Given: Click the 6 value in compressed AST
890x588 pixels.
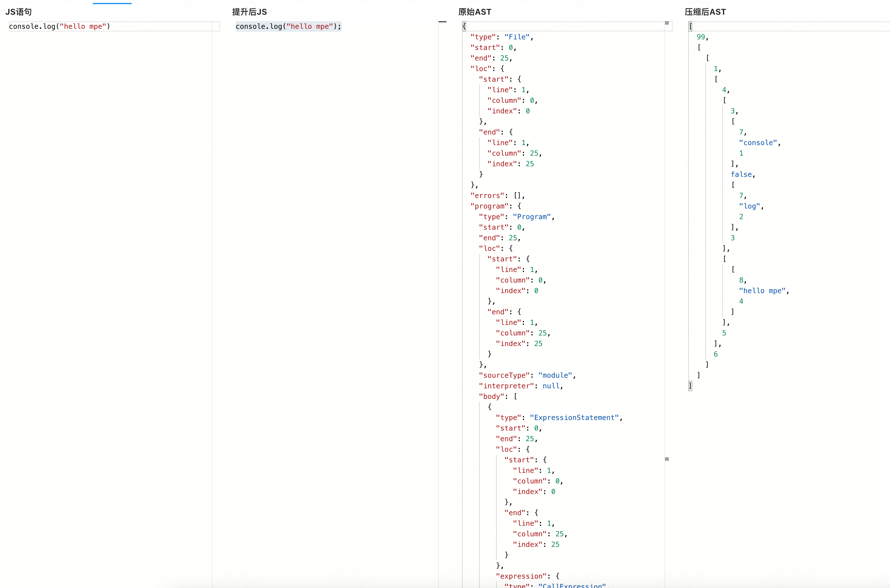Looking at the screenshot, I should tap(716, 354).
